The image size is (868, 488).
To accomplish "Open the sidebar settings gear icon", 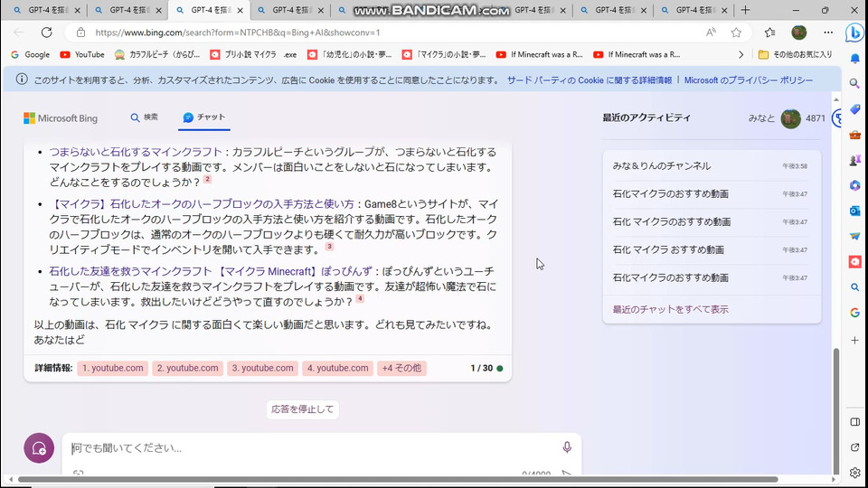I will pos(854,473).
